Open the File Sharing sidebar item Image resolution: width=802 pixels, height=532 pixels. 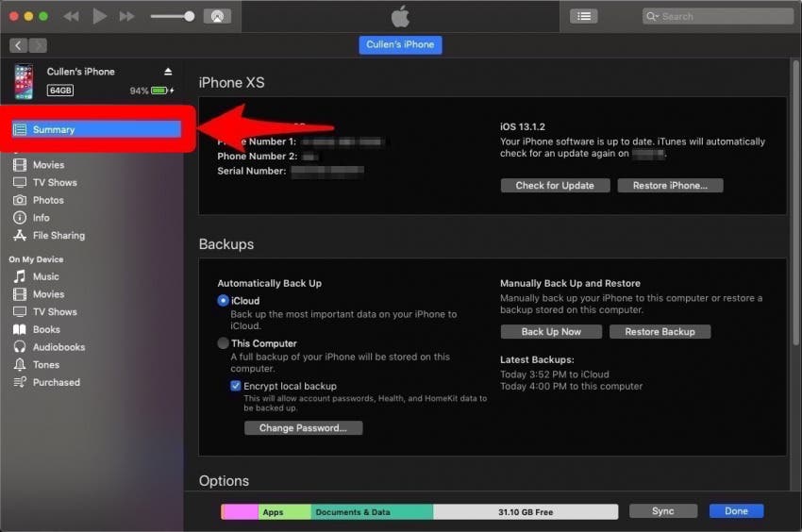(58, 235)
